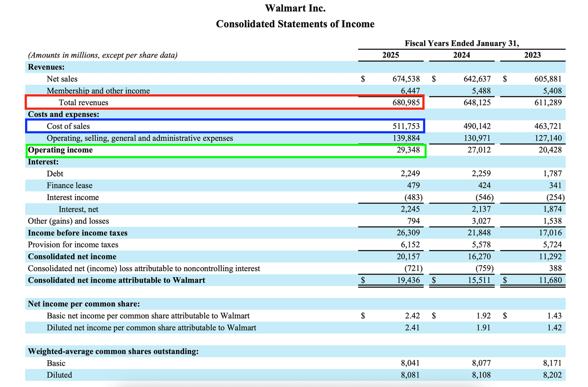This screenshot has height=387, width=588.
Task: Click 'Weighted-average common shares outstanding:' label
Action: coord(113,351)
